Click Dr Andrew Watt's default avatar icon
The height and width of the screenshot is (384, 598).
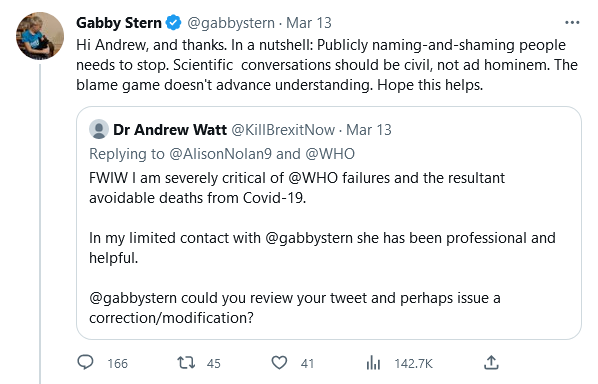pos(99,129)
